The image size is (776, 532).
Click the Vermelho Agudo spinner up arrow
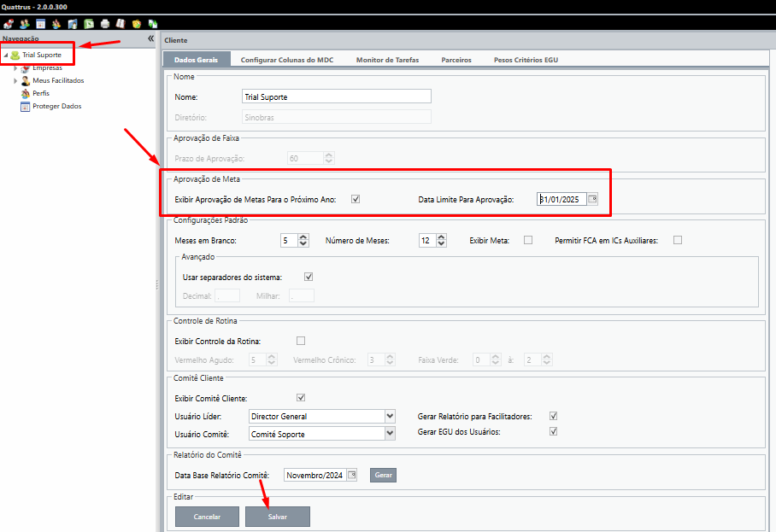pos(271,356)
